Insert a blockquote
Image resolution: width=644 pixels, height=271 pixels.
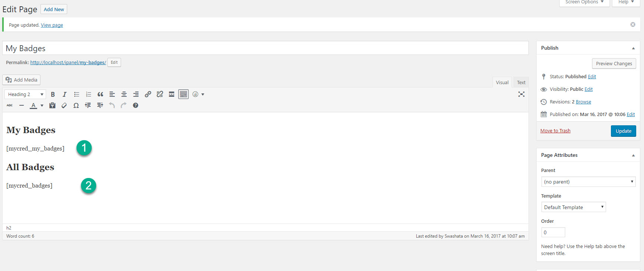click(100, 95)
